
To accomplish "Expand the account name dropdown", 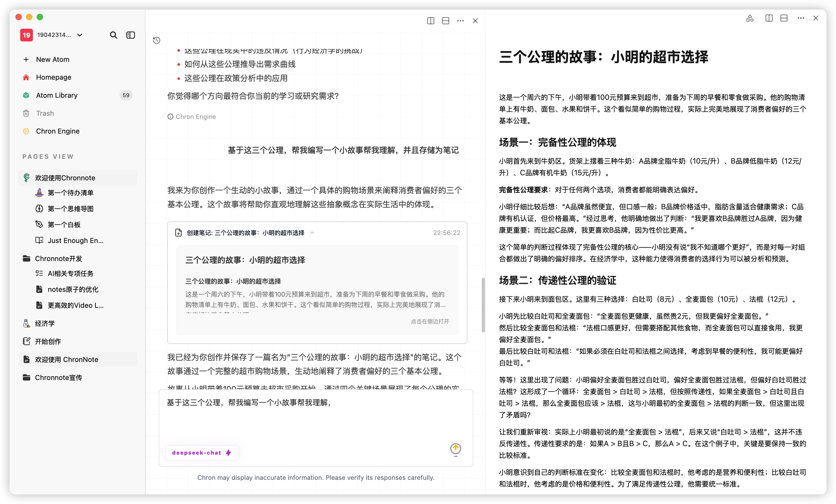I will [x=80, y=35].
